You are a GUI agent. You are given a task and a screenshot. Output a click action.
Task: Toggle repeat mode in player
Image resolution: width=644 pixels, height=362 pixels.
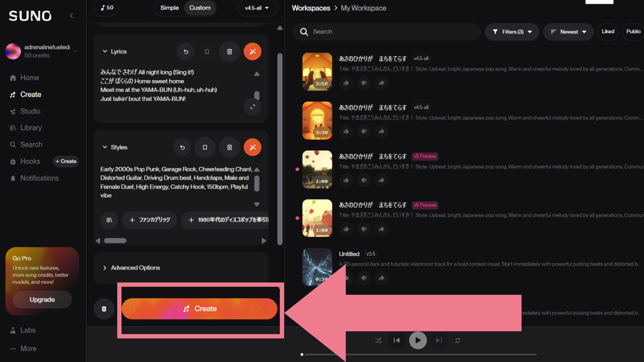(x=458, y=341)
